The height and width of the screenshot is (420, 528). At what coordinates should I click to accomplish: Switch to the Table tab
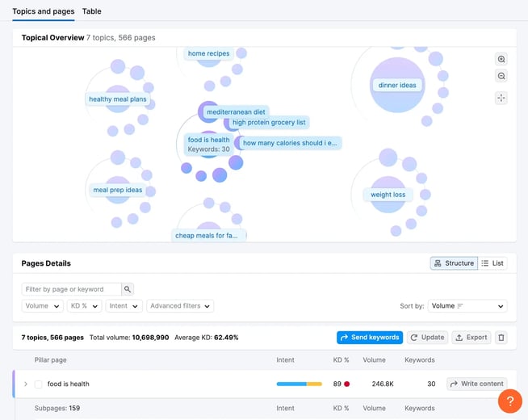(91, 11)
